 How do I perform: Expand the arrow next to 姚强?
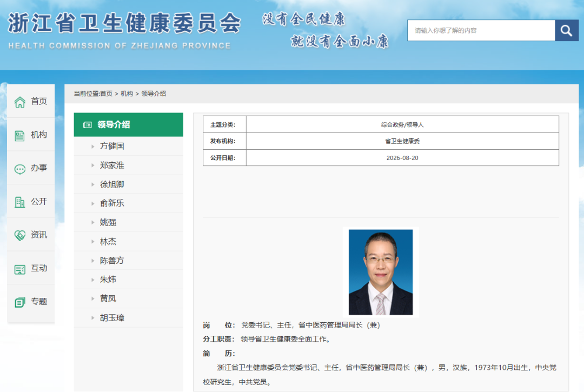pos(93,222)
